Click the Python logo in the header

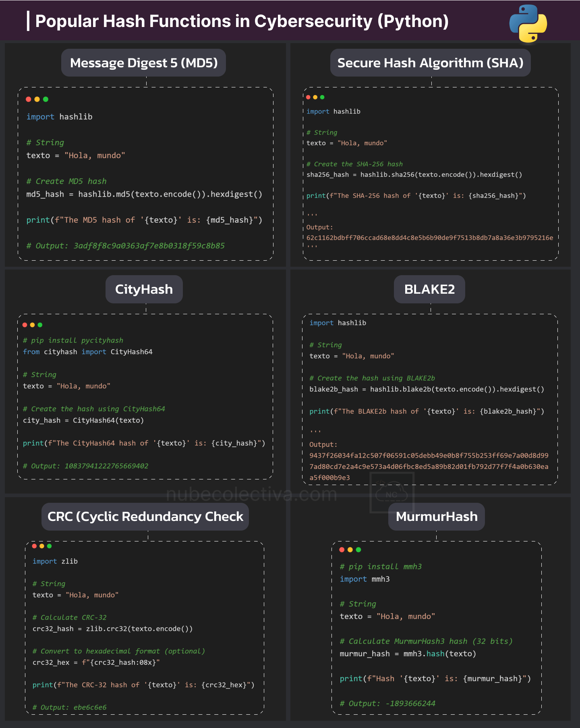click(528, 24)
